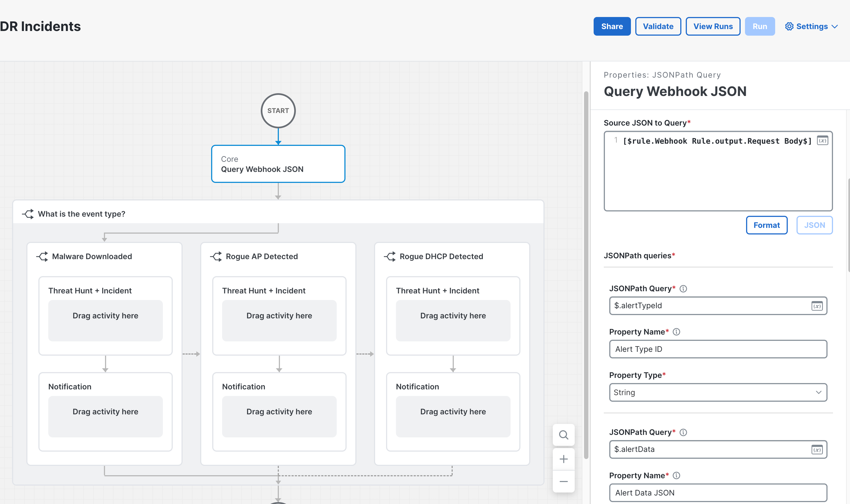Select the Query Webhook JSON activity
The width and height of the screenshot is (850, 504).
click(278, 164)
